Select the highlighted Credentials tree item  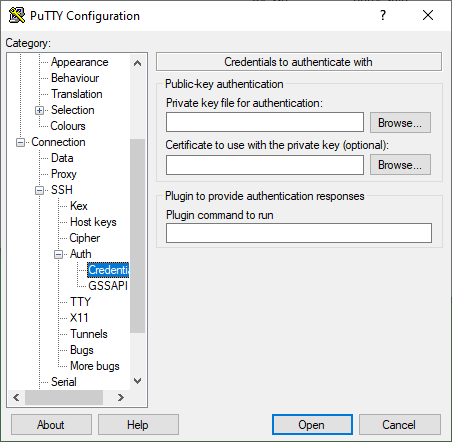tap(108, 270)
